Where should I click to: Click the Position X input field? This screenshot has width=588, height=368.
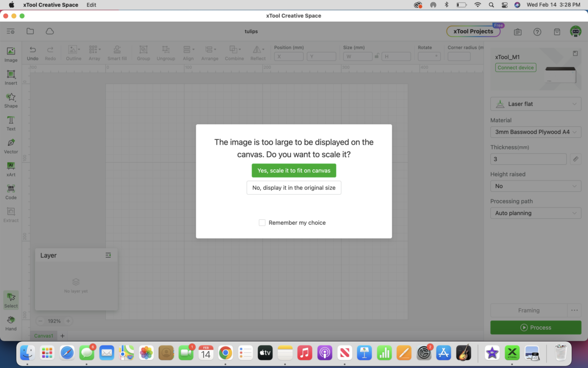click(289, 56)
